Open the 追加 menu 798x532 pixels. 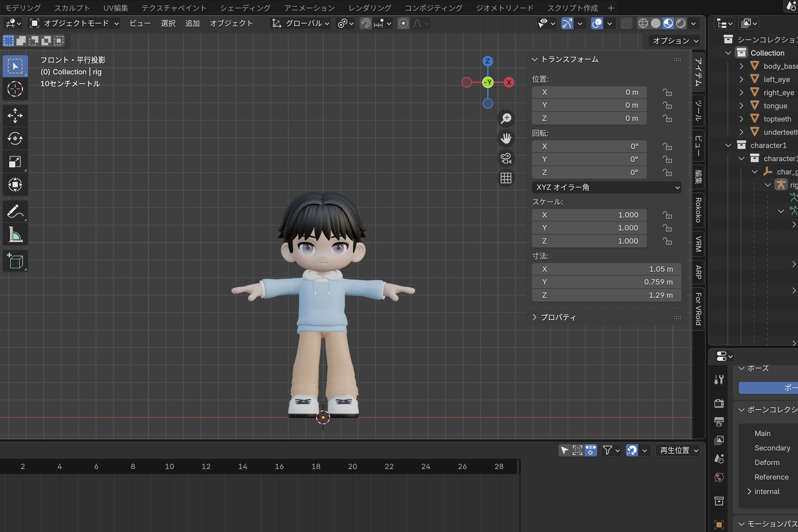coord(192,24)
